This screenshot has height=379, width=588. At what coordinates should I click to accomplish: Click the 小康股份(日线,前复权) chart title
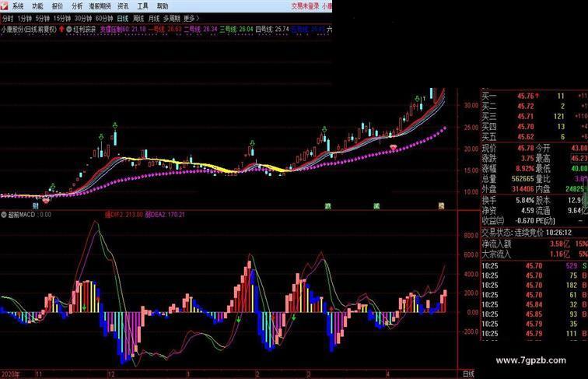(x=29, y=30)
